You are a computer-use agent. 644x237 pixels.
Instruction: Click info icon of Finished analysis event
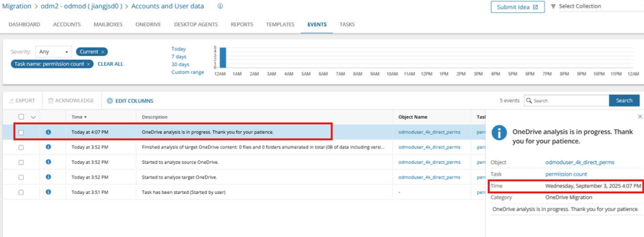(48, 147)
